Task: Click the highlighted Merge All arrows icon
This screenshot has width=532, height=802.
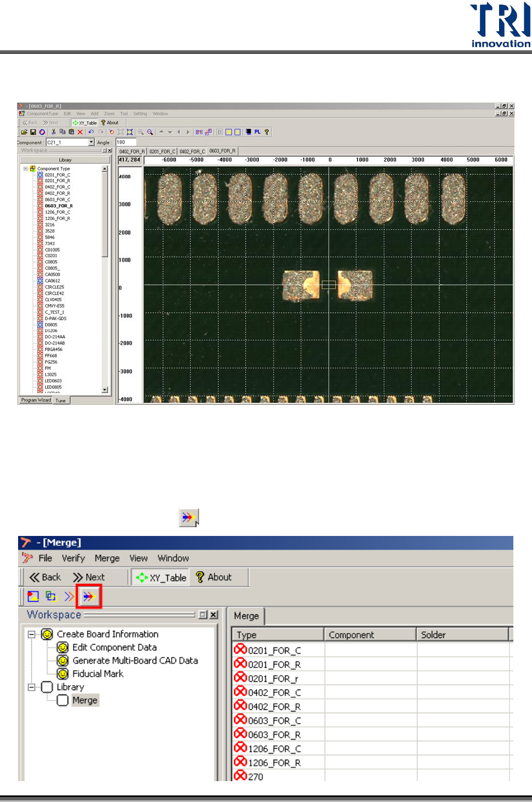Action: point(89,596)
